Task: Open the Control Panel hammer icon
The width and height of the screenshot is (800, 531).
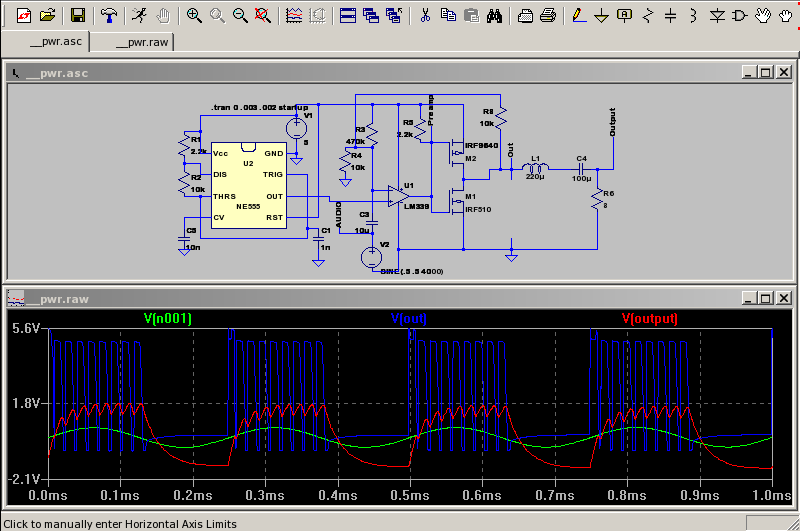Action: [x=108, y=16]
